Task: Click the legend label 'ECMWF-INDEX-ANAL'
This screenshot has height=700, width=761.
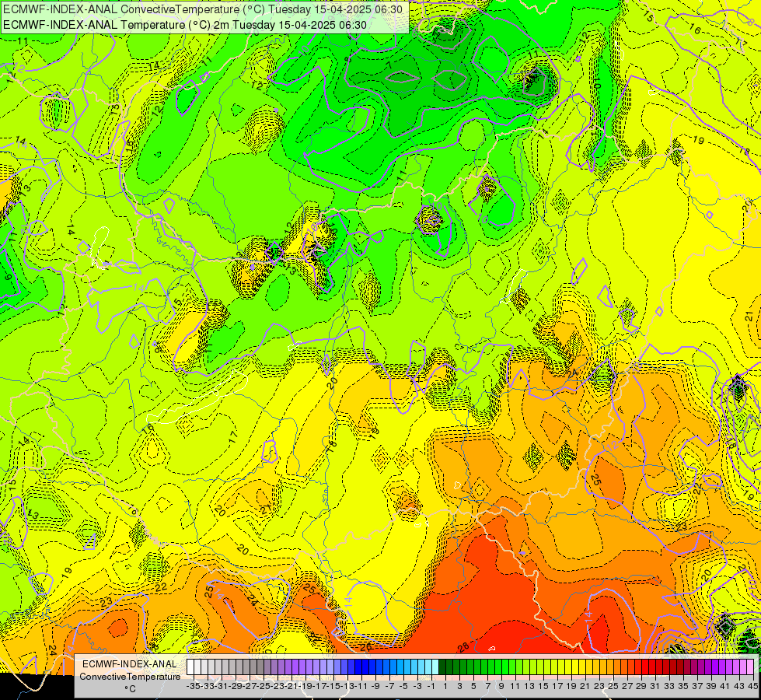Action: point(130,663)
